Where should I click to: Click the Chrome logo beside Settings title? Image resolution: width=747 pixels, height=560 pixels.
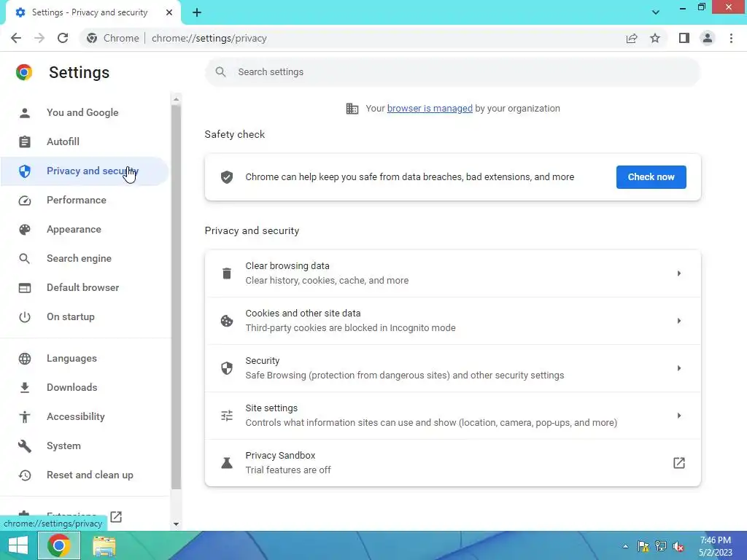pyautogui.click(x=24, y=72)
